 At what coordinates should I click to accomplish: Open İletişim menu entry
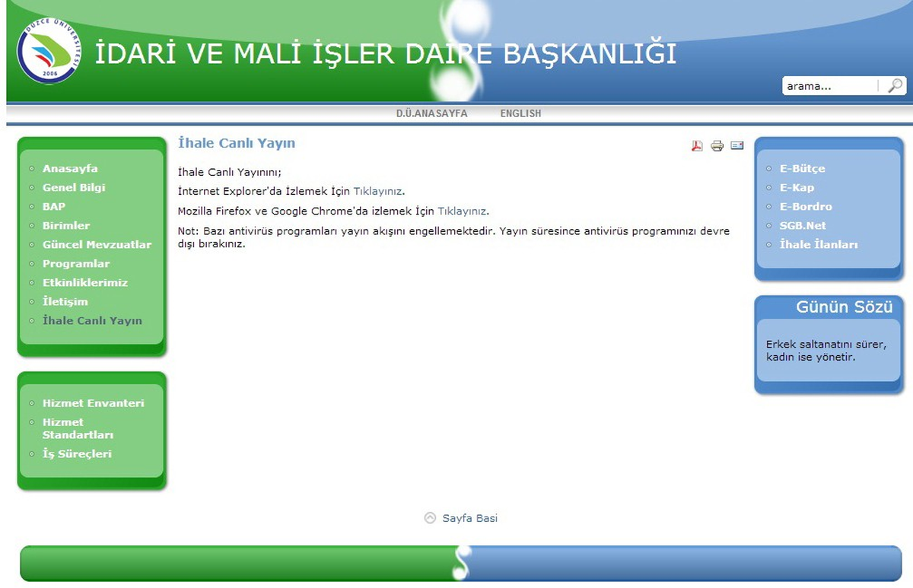(65, 302)
